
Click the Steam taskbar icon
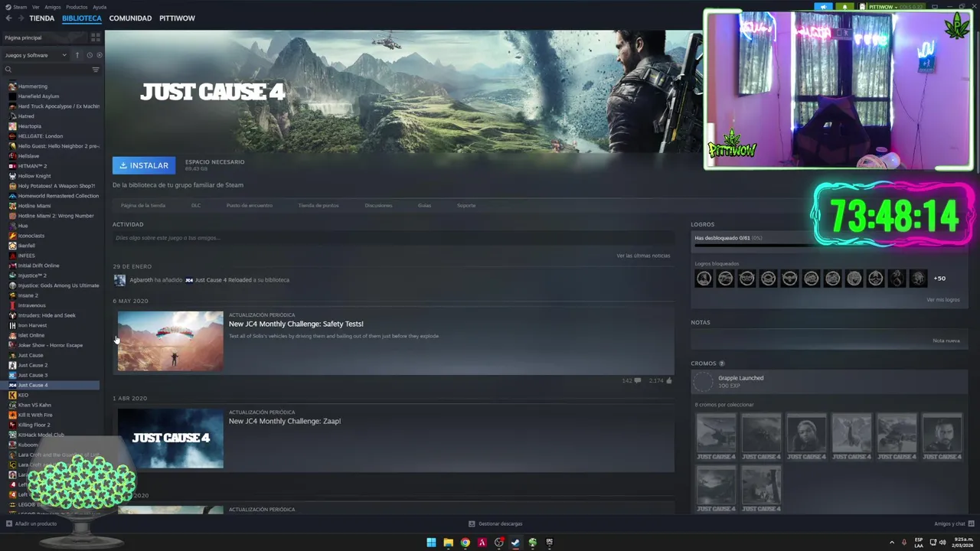515,543
